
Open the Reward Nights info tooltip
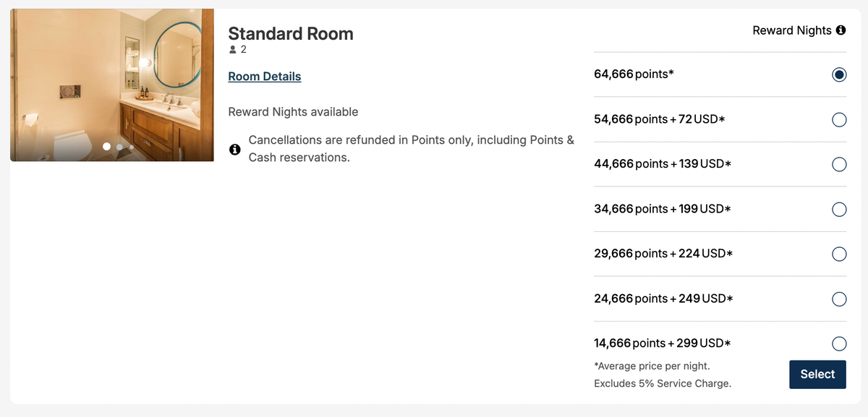[x=841, y=30]
